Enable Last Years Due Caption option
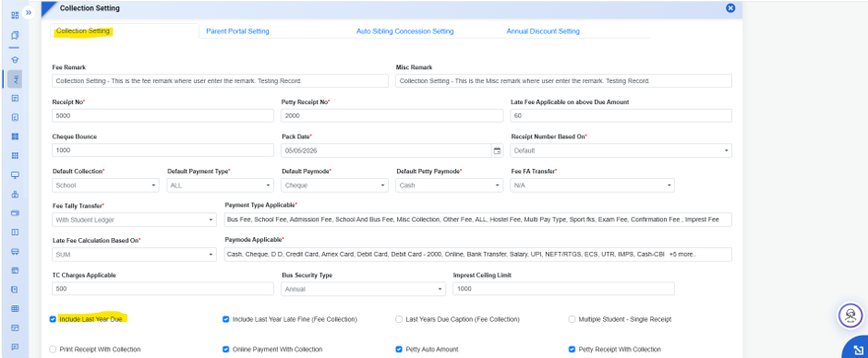 pyautogui.click(x=399, y=319)
